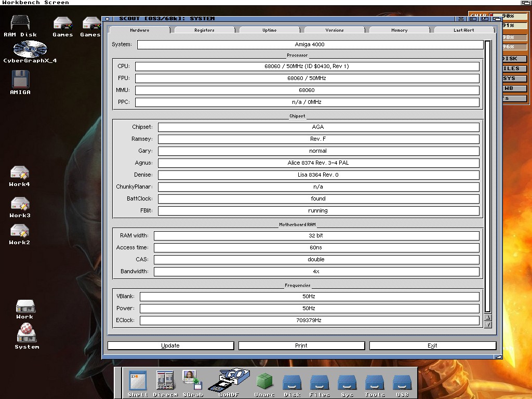Image resolution: width=532 pixels, height=399 pixels.
Task: Click the MMU value '68060'
Action: pyautogui.click(x=307, y=90)
